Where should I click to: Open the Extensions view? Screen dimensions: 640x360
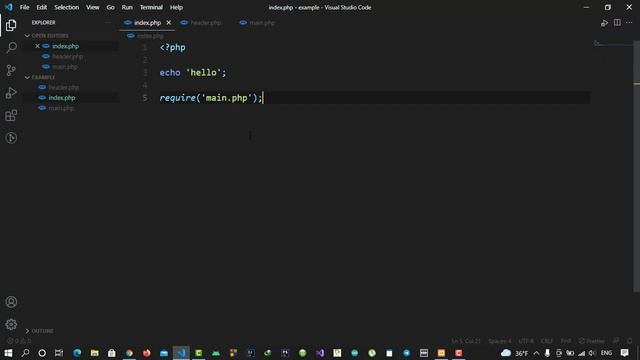(x=11, y=116)
